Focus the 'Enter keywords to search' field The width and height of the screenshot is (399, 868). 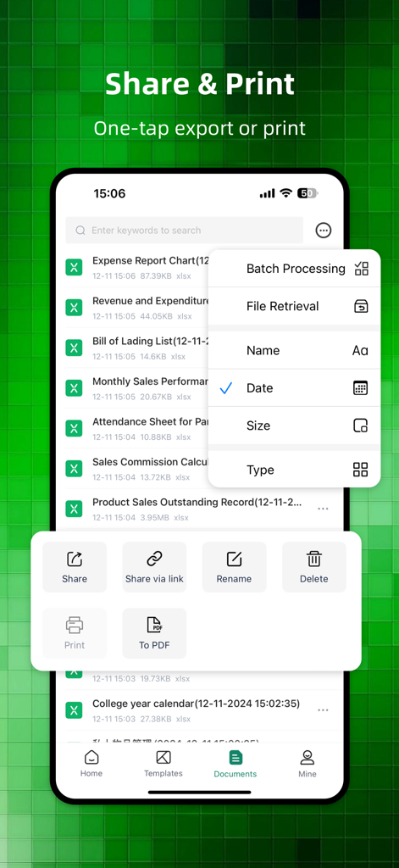click(185, 231)
